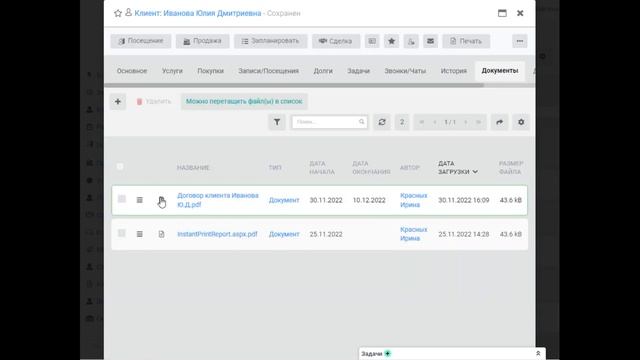Click the card icon next to Сделка
The image size is (640, 360).
(x=372, y=41)
